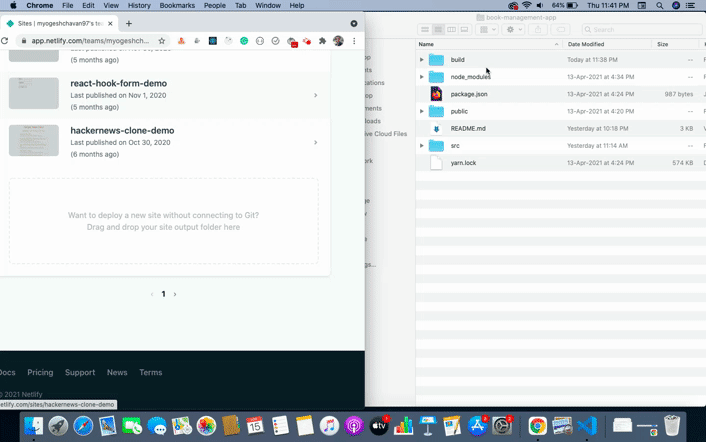Select page 1 in pagination
The height and width of the screenshot is (442, 706).
pos(163,294)
